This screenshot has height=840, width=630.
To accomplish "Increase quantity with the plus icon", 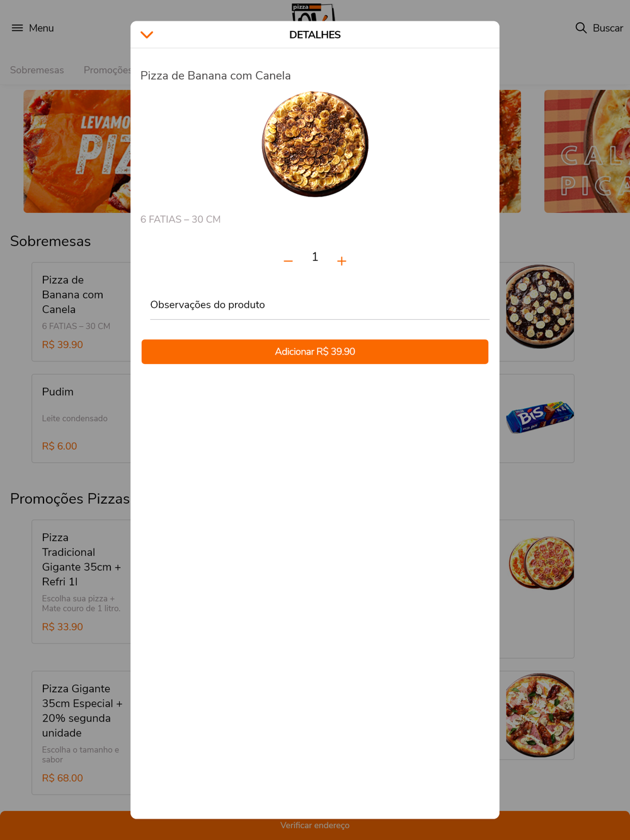I will (x=341, y=261).
